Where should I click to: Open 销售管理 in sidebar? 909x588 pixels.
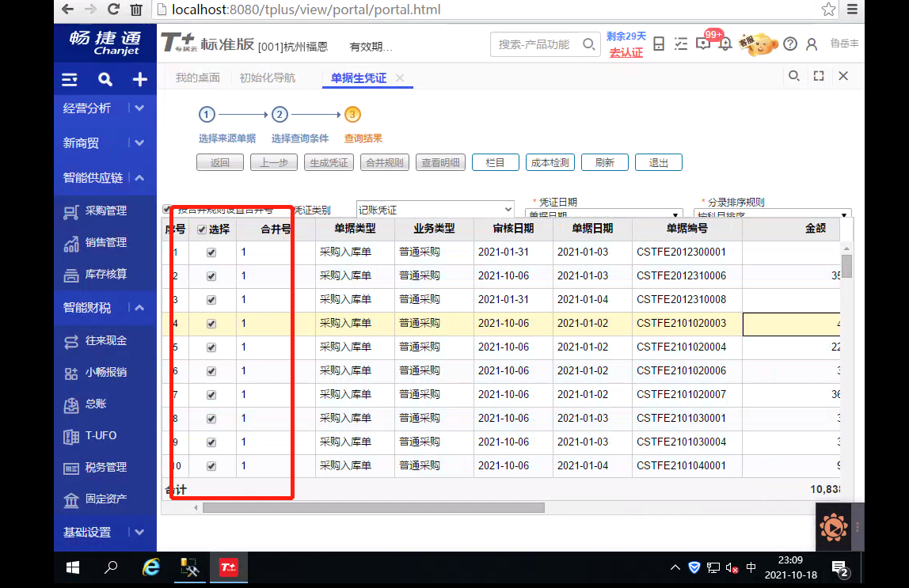(105, 243)
